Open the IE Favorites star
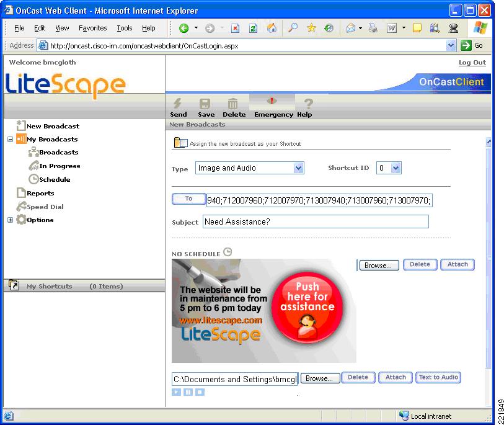Viewport: 504px width, 425px height. pyautogui.click(x=311, y=28)
